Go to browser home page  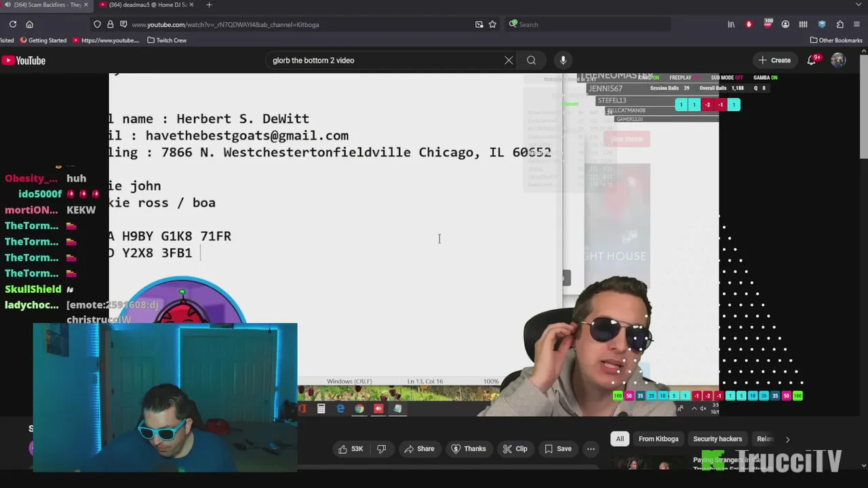coord(29,24)
